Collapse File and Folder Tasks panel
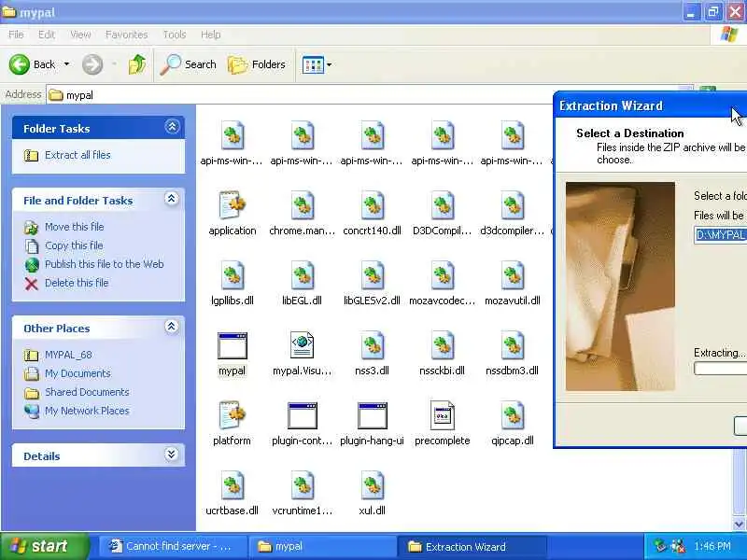The height and width of the screenshot is (560, 747). [x=172, y=199]
